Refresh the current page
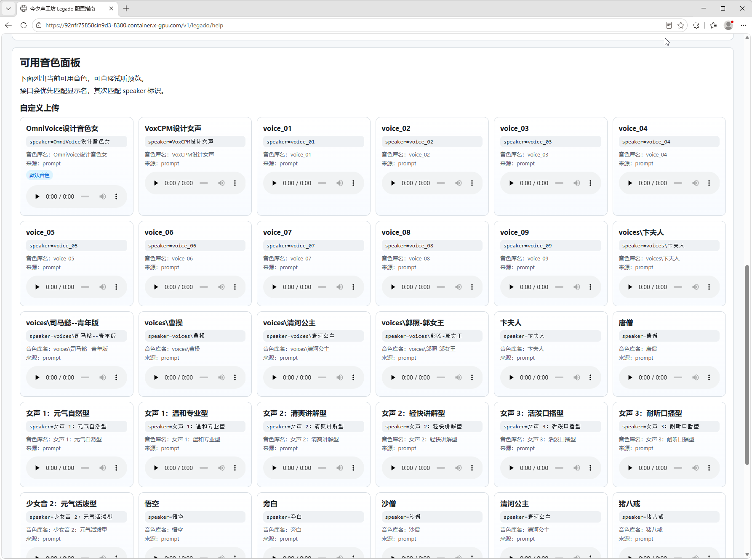Screen dimensions: 752x560 click(24, 25)
